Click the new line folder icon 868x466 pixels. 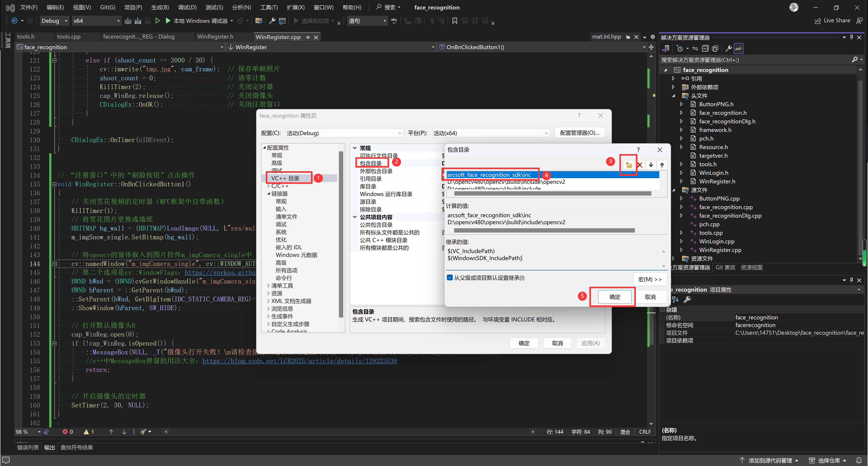click(628, 165)
